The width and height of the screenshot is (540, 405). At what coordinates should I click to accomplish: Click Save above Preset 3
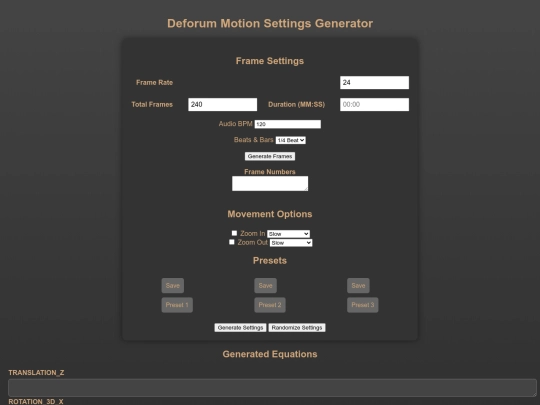coord(358,285)
